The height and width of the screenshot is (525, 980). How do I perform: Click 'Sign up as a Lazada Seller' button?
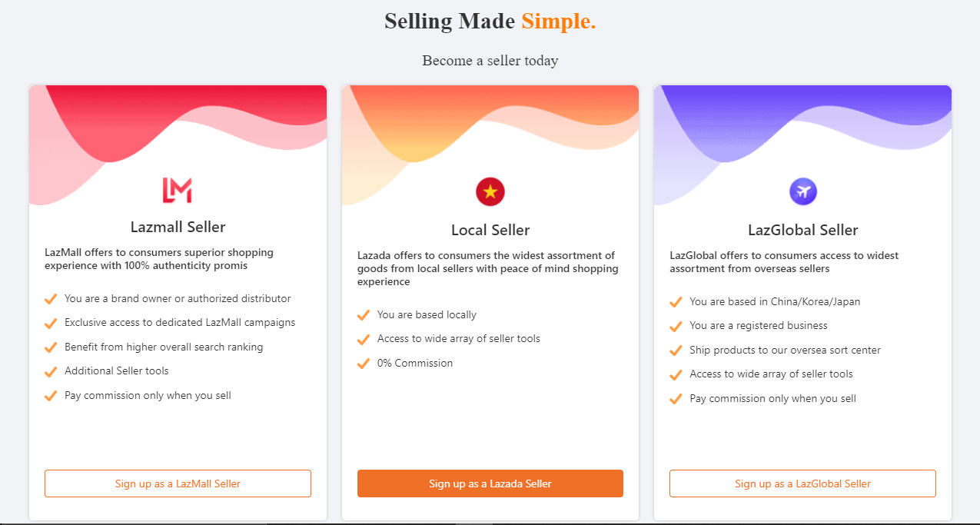[490, 483]
